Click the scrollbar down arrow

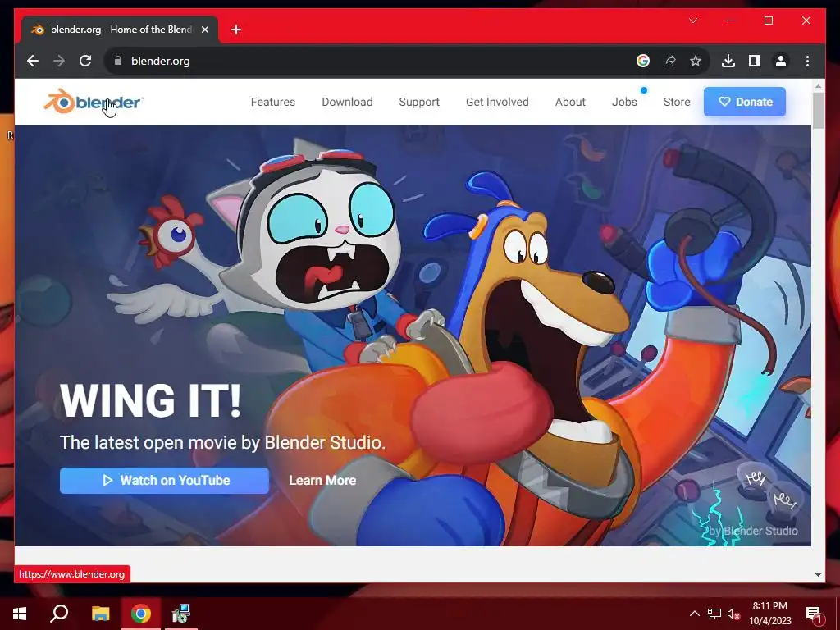tap(818, 575)
